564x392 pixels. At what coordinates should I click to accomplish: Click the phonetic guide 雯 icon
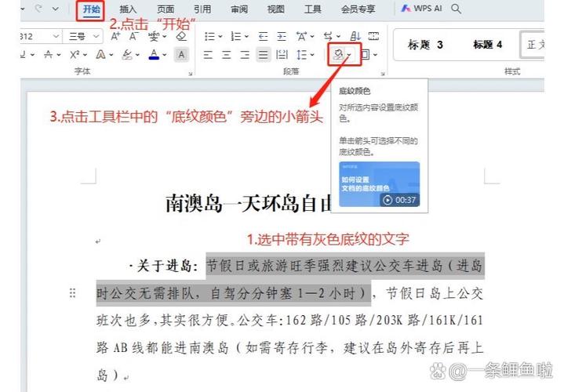point(154,36)
